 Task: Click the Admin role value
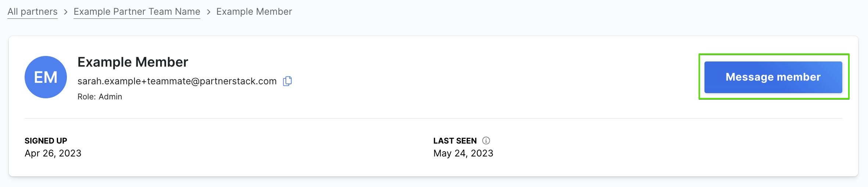[x=110, y=97]
